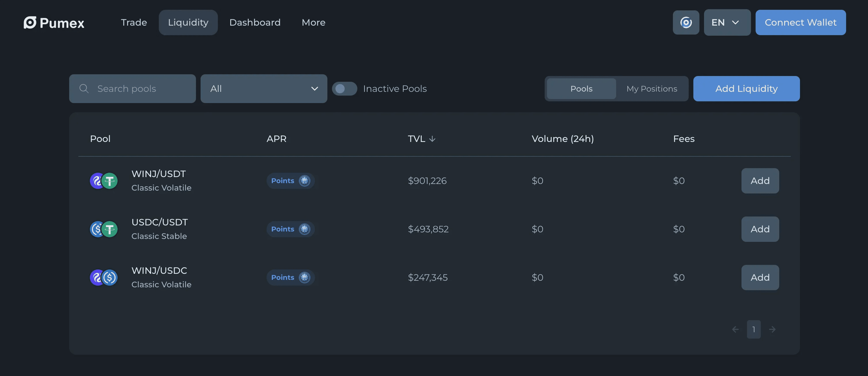Click the WINJ/USDC token pair icon
Image resolution: width=868 pixels, height=376 pixels.
point(103,278)
